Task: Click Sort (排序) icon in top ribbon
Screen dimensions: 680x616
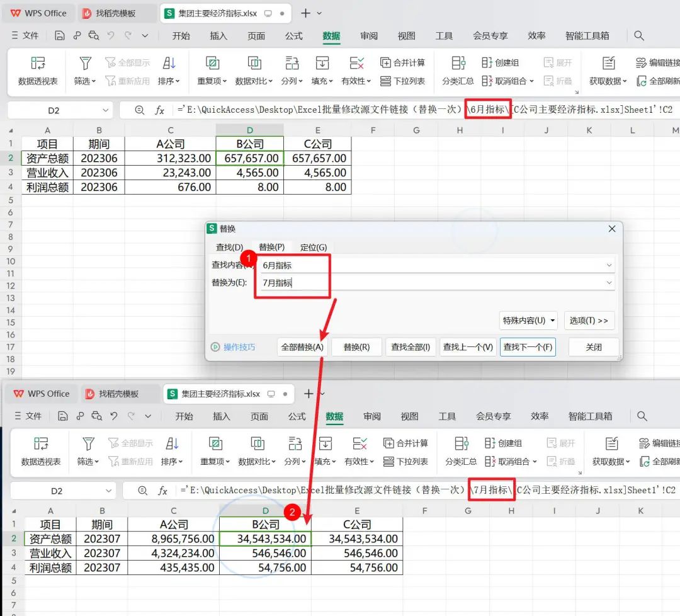Action: 169,64
